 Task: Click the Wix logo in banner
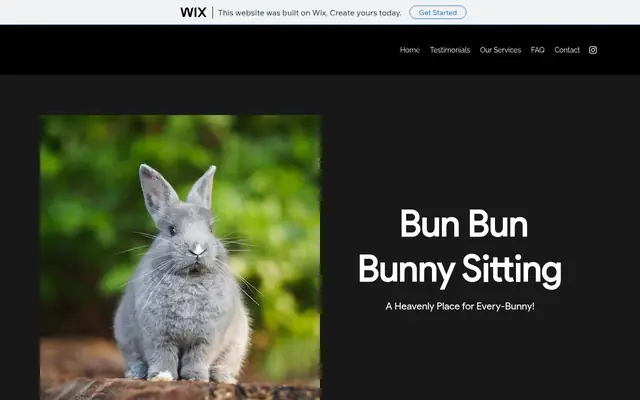pos(193,13)
